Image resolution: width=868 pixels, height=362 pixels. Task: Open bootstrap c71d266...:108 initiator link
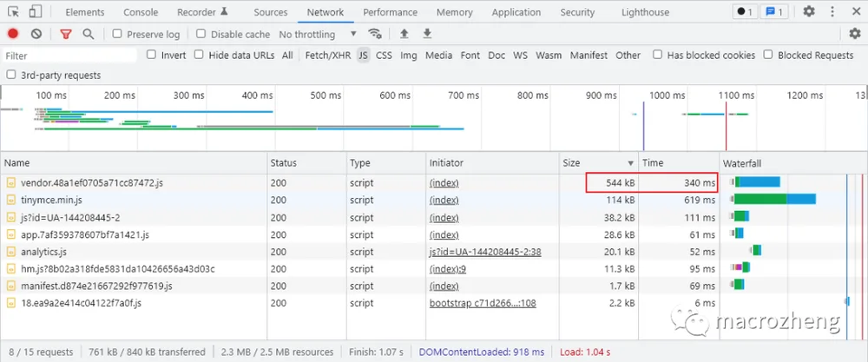tap(482, 303)
